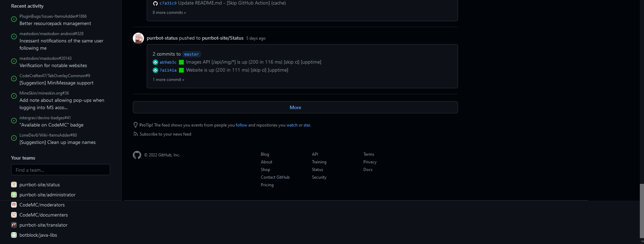Image resolution: width=644 pixels, height=244 pixels.
Task: Click the purrbot-status user avatar
Action: 138,38
